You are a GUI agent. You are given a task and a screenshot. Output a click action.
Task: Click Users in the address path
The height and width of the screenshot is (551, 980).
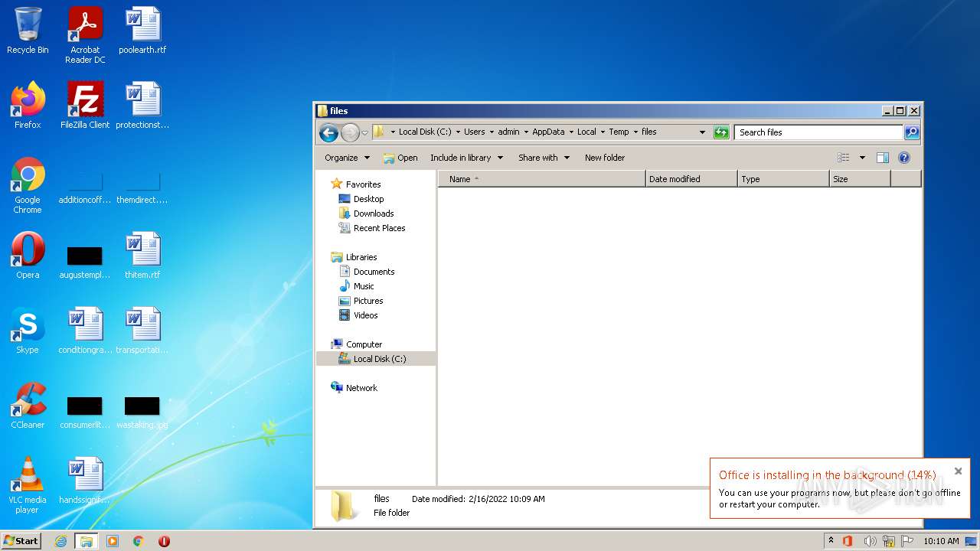click(474, 132)
